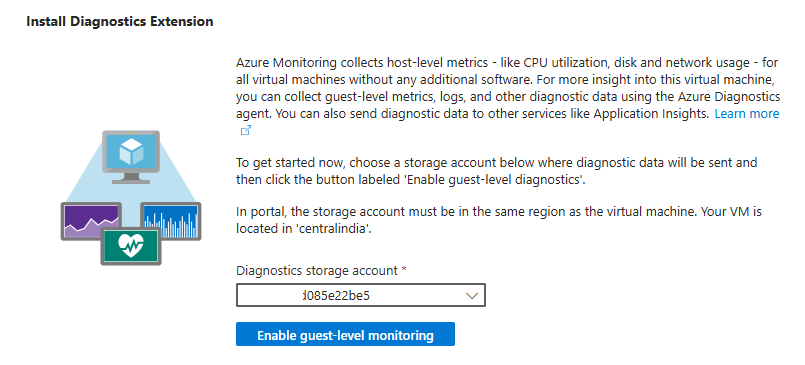Click the green health monitor screen icon
805x365 pixels.
click(131, 246)
